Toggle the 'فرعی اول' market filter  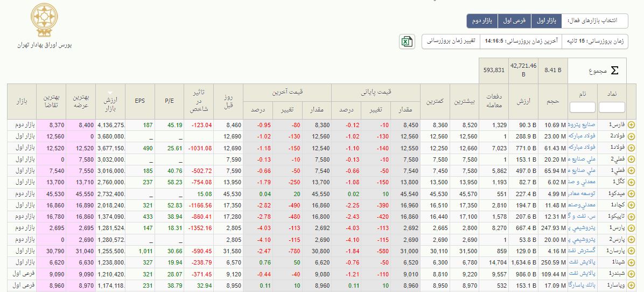(514, 21)
